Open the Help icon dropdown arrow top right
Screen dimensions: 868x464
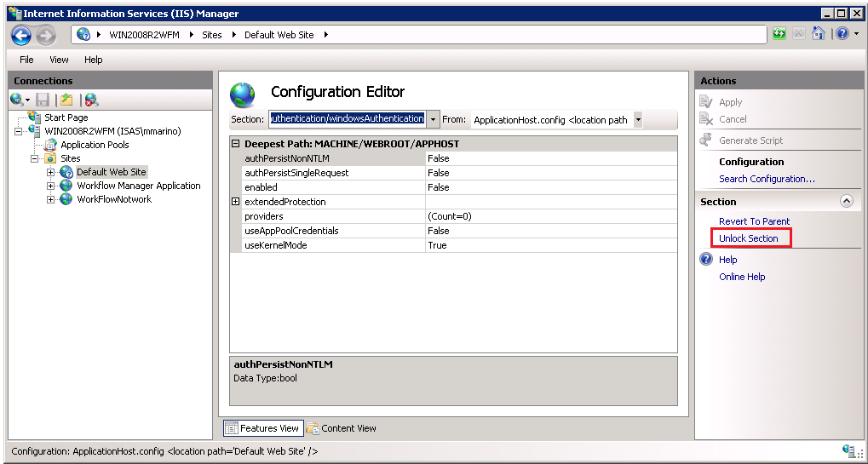tap(856, 34)
